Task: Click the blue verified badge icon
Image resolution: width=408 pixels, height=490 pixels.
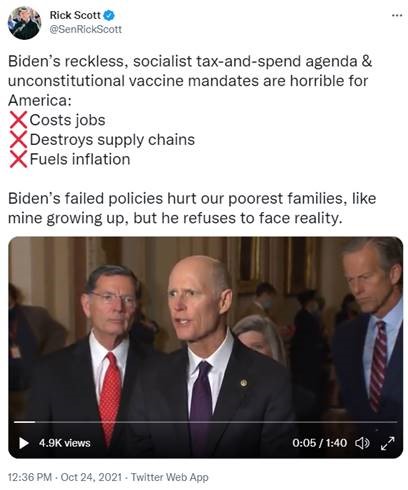Action: pos(109,15)
